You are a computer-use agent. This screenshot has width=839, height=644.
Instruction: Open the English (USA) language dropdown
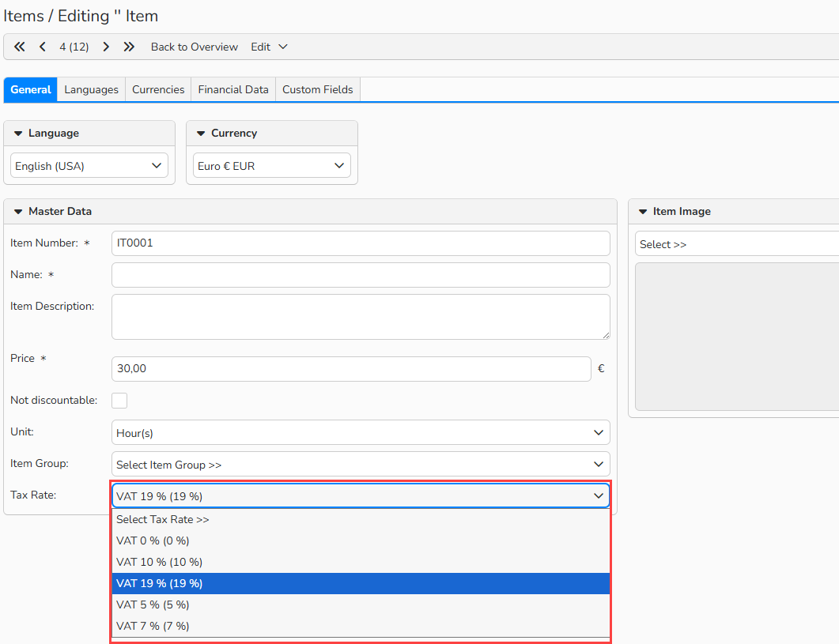pyautogui.click(x=89, y=166)
